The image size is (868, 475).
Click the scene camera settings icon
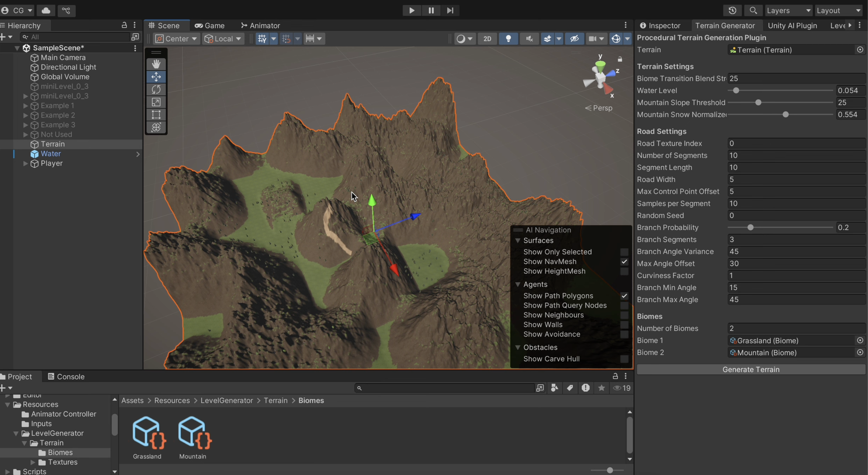pos(592,39)
